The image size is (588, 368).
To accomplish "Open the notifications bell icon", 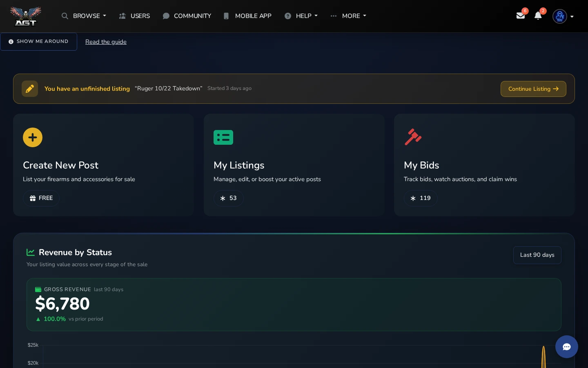I will [538, 16].
